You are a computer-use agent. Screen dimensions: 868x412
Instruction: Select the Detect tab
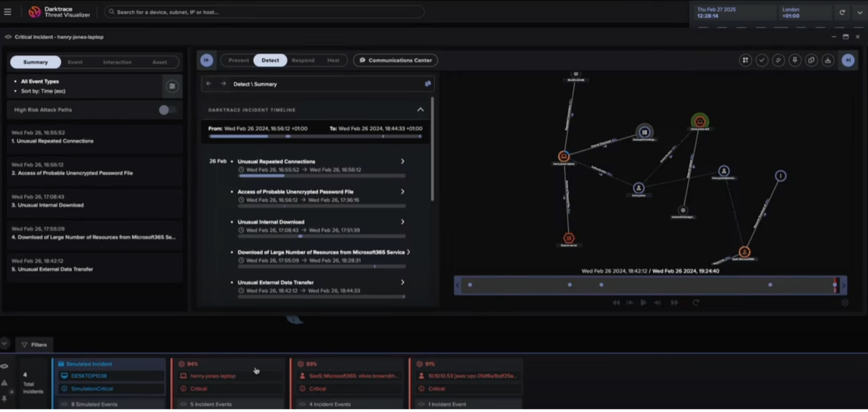(x=270, y=60)
